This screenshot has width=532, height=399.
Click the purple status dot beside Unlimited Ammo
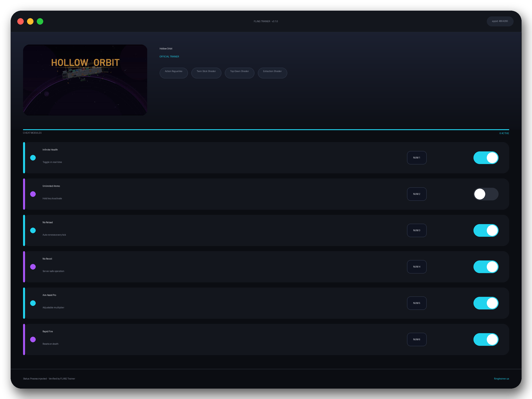click(x=33, y=194)
